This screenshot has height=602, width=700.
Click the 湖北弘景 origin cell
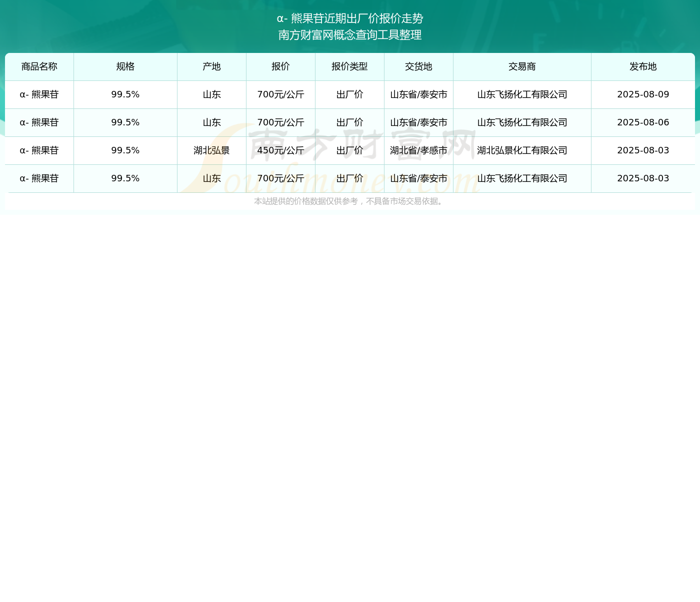pyautogui.click(x=211, y=150)
